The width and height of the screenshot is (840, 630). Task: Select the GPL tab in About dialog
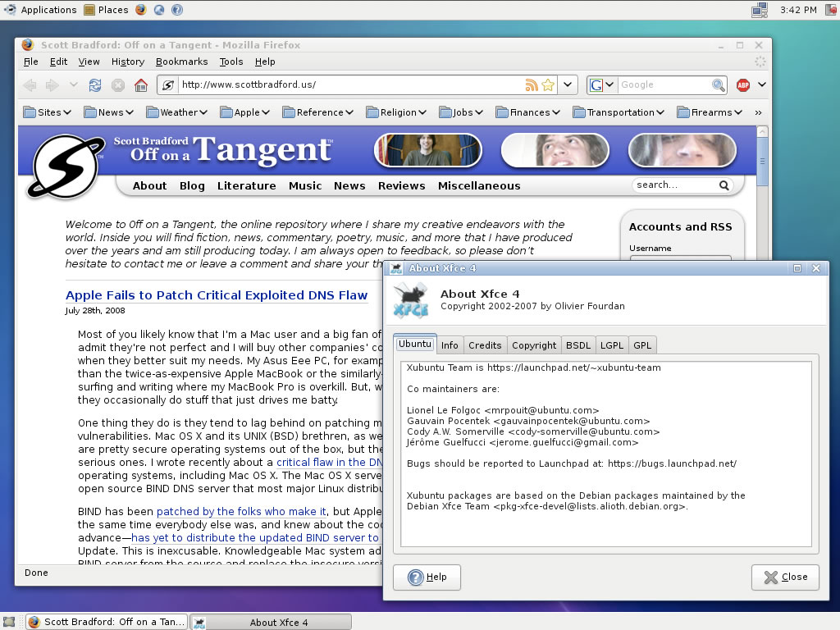pyautogui.click(x=641, y=345)
